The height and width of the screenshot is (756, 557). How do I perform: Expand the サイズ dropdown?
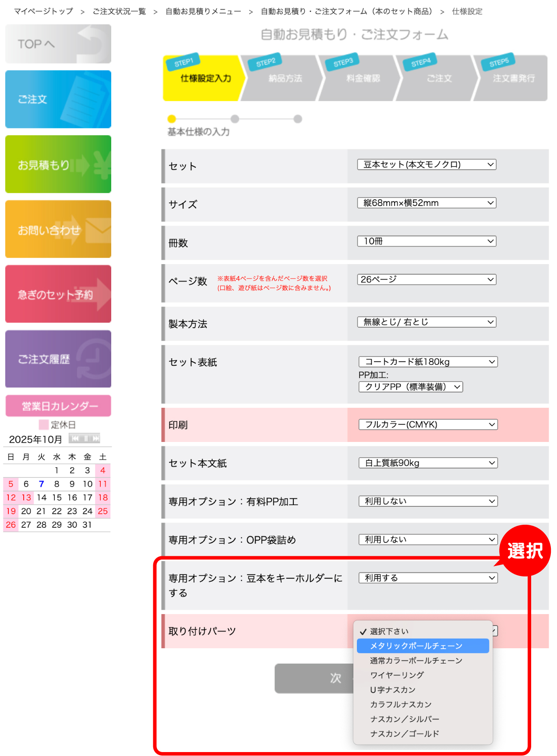tap(427, 203)
